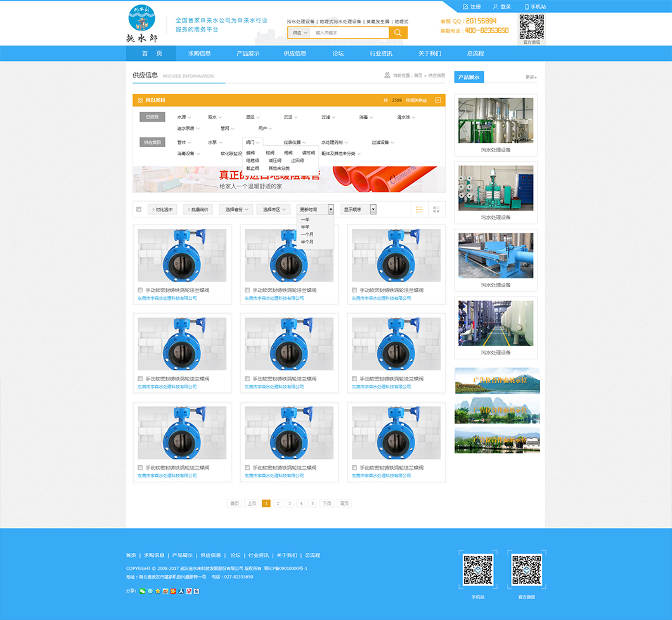Click the current location person icon
Screen dimensions: 672x620
tap(387, 75)
